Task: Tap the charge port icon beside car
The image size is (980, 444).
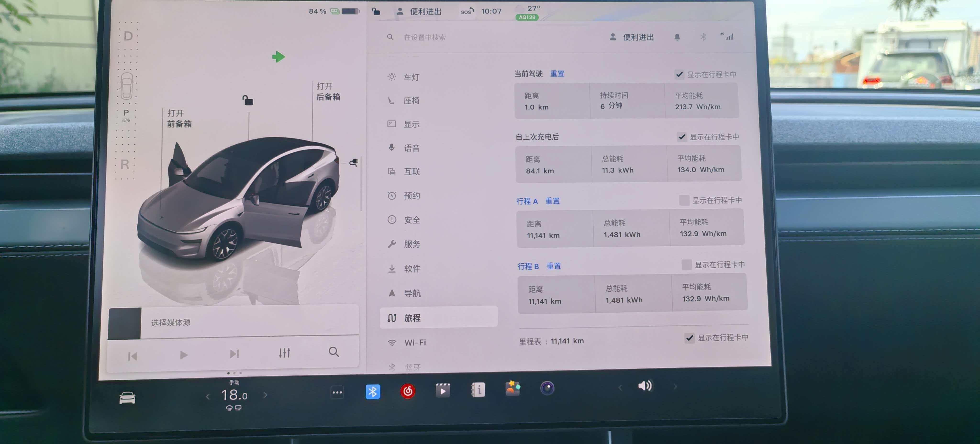Action: tap(354, 162)
